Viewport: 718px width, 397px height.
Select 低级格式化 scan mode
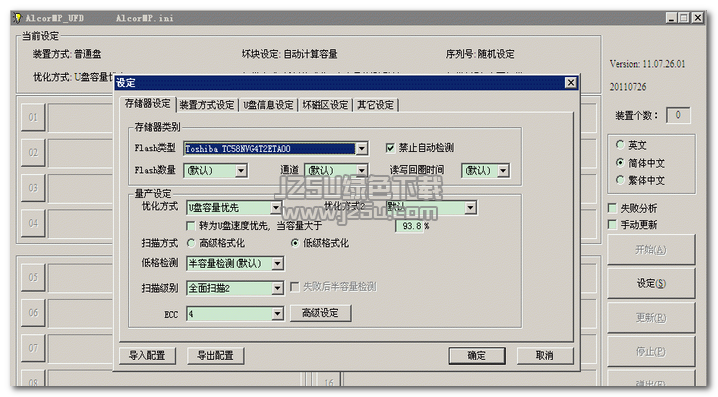[x=295, y=243]
